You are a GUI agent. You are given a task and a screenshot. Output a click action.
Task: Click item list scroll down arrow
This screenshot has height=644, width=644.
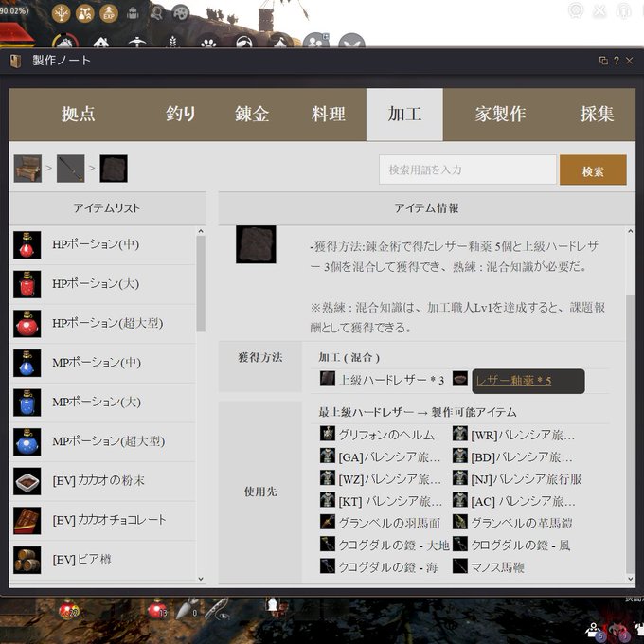point(201,579)
